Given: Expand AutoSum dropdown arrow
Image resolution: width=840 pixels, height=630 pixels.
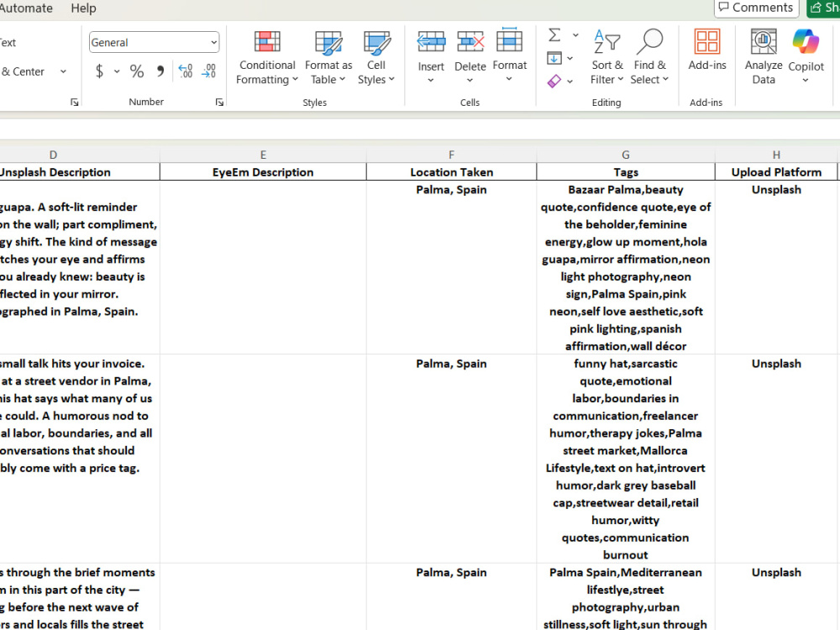Looking at the screenshot, I should pyautogui.click(x=575, y=35).
